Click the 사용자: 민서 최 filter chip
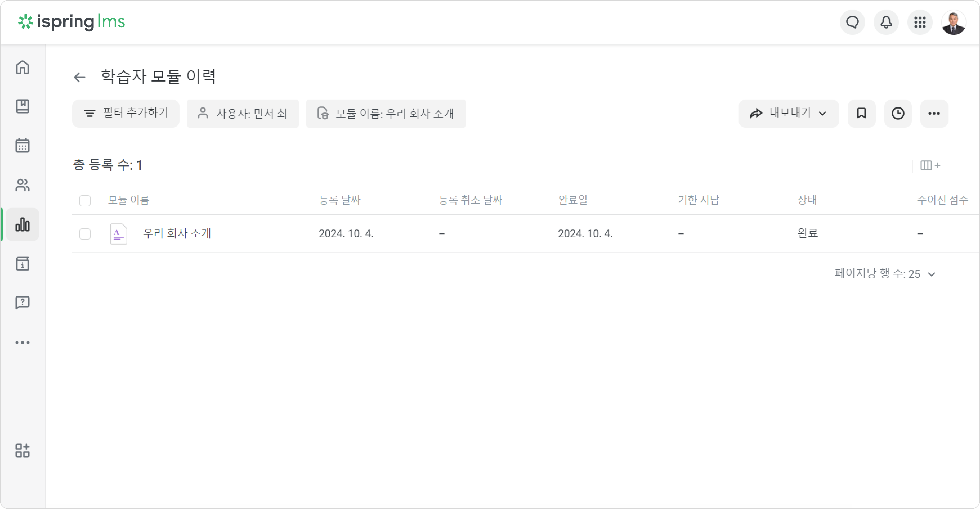Screen dimensions: 980x509 [243, 113]
